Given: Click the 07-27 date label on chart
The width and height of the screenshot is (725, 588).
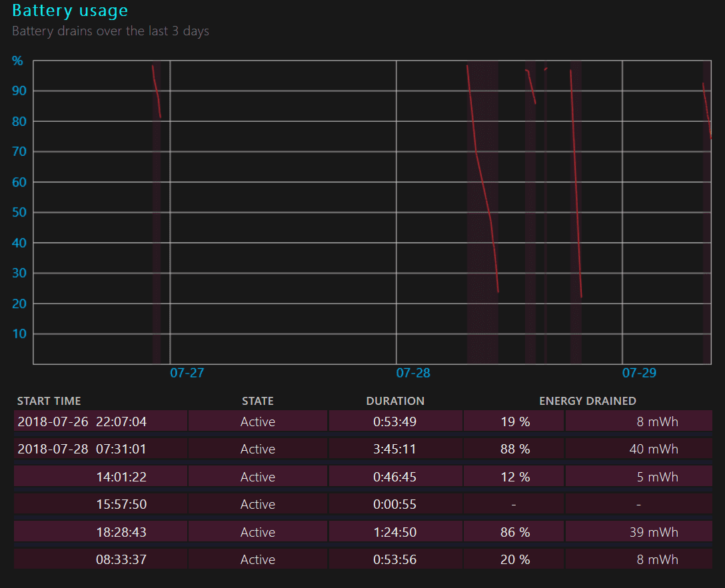Looking at the screenshot, I should click(x=187, y=373).
